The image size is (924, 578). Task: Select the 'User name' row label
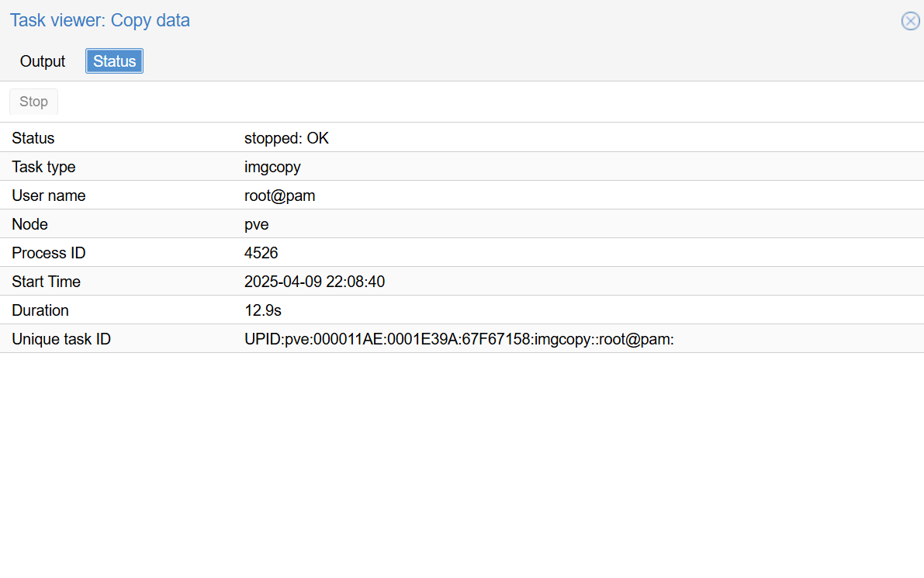tap(48, 196)
